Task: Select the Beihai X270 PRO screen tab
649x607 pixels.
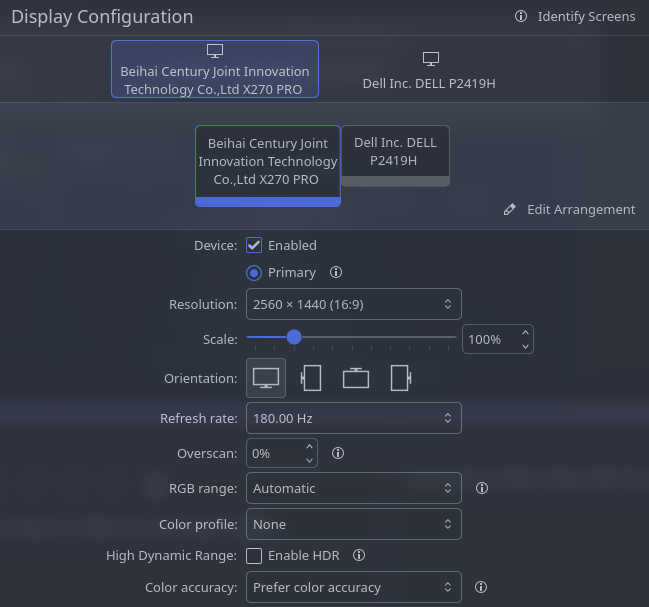Action: click(x=215, y=70)
